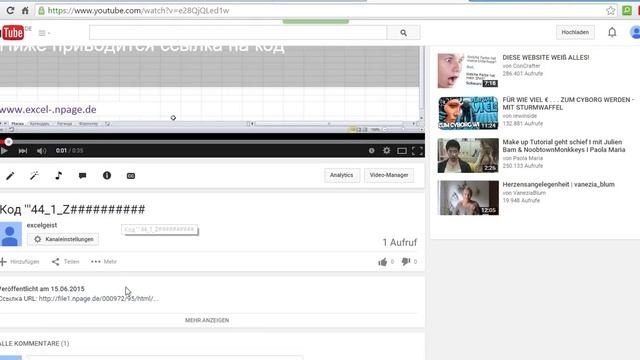640x360 pixels.
Task: Skip to the next video
Action: pos(23,151)
